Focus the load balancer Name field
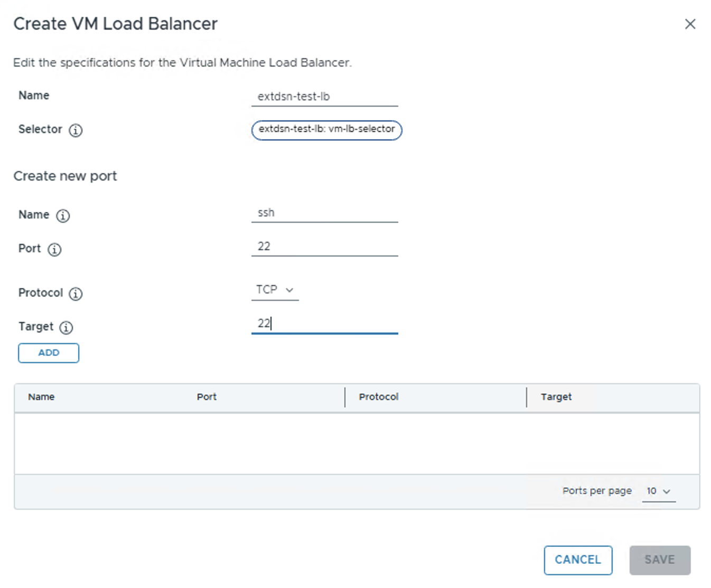This screenshot has height=588, width=711. tap(324, 97)
